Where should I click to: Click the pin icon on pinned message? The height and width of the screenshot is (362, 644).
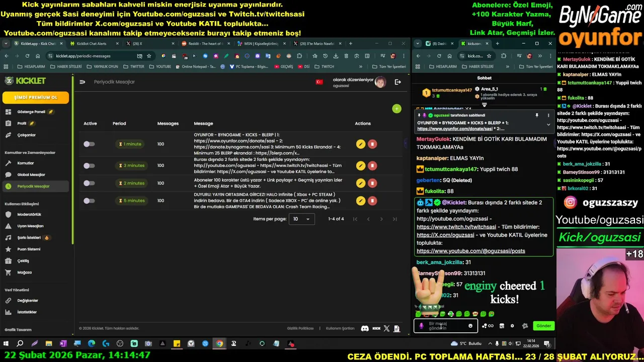[537, 115]
